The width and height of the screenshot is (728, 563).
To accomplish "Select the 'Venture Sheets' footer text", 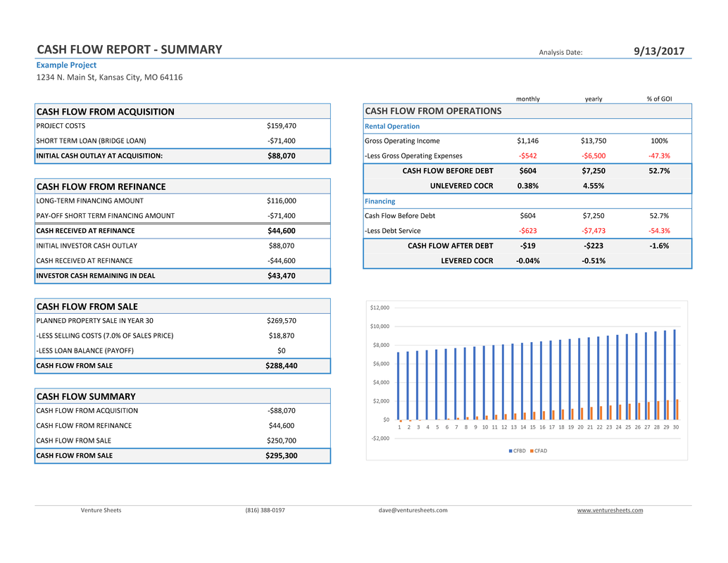I will [x=101, y=510].
